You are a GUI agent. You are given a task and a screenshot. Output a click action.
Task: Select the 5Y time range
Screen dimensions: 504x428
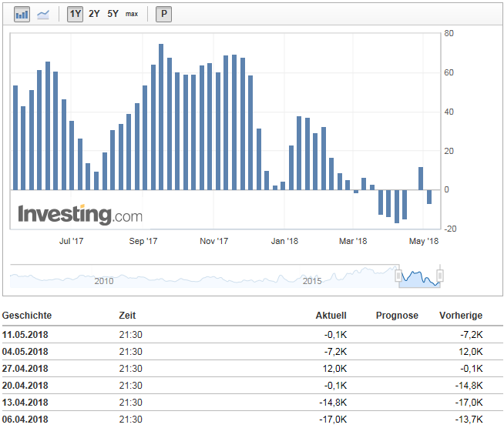pos(113,14)
